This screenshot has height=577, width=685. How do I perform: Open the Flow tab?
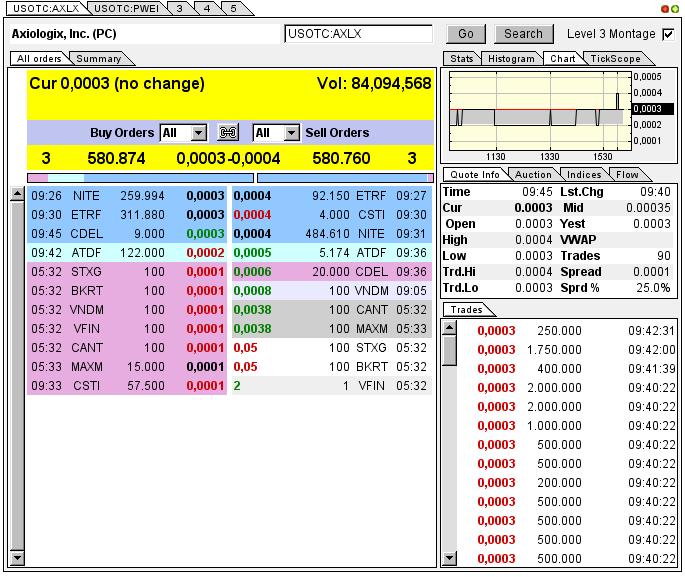pos(627,175)
